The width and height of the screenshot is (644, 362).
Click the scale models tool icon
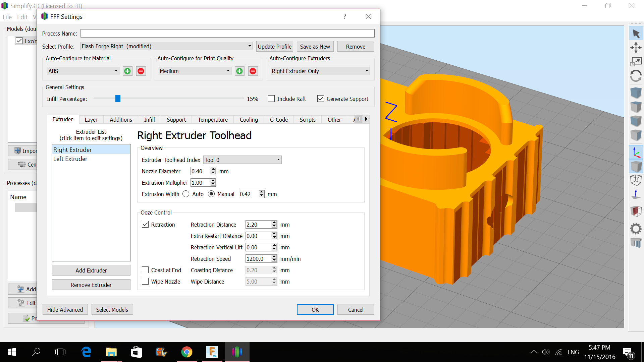click(636, 62)
